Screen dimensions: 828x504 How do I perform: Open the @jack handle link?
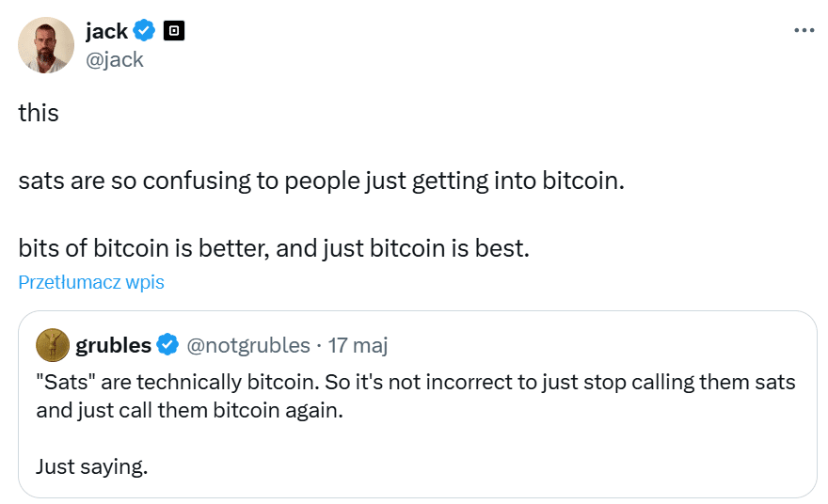point(114,59)
